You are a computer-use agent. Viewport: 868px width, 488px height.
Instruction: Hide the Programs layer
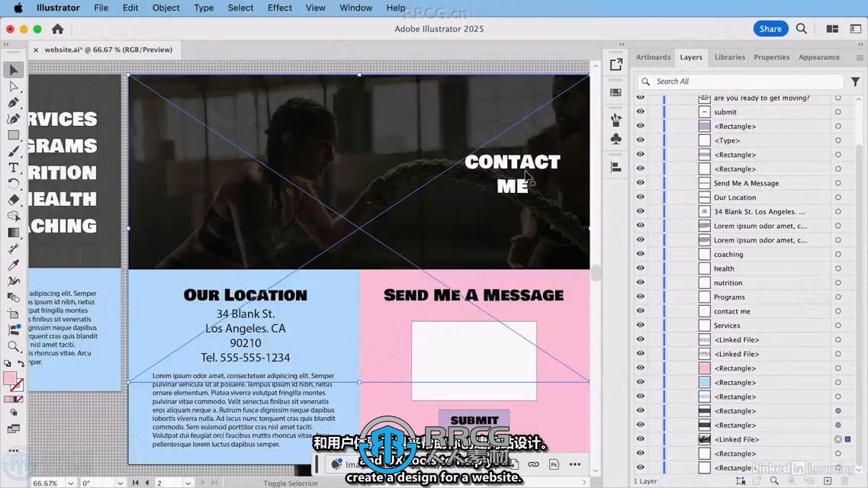(641, 297)
